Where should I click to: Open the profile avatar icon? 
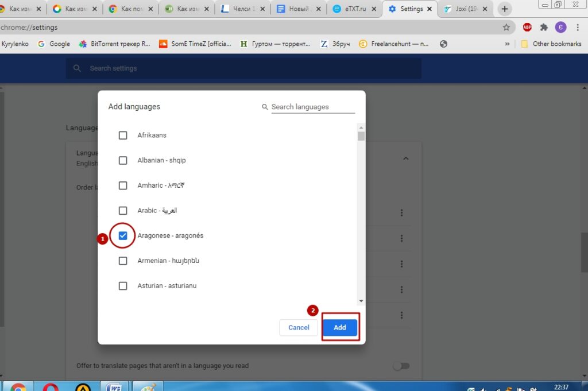pyautogui.click(x=560, y=27)
